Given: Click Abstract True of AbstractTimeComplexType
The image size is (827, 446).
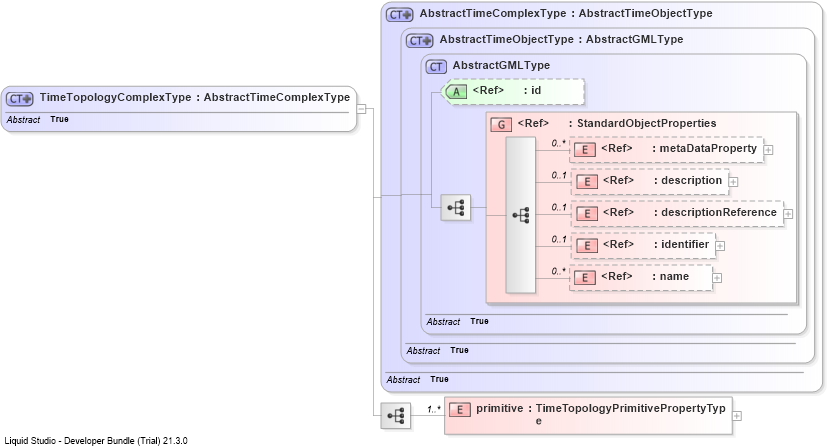Looking at the screenshot, I should (417, 380).
